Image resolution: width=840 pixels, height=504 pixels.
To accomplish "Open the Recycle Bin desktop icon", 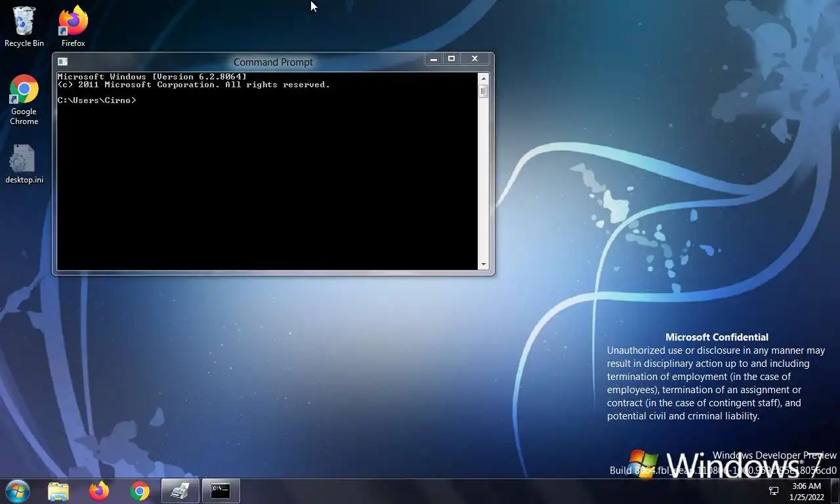I will 24,27.
